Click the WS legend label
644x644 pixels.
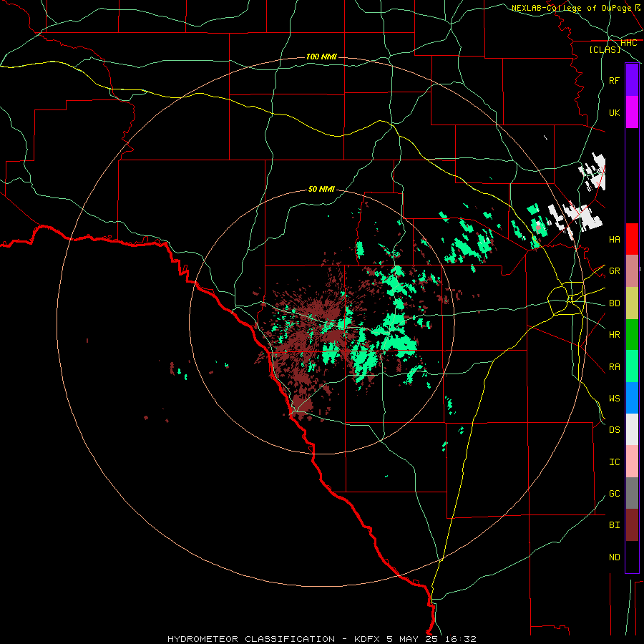pyautogui.click(x=614, y=399)
